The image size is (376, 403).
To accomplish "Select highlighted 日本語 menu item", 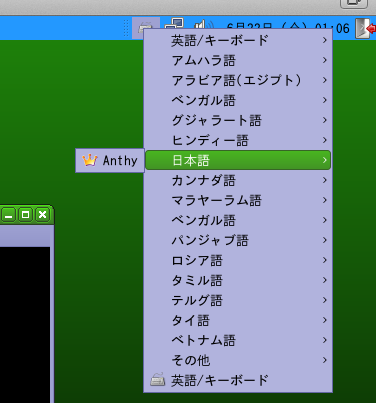I will [238, 160].
